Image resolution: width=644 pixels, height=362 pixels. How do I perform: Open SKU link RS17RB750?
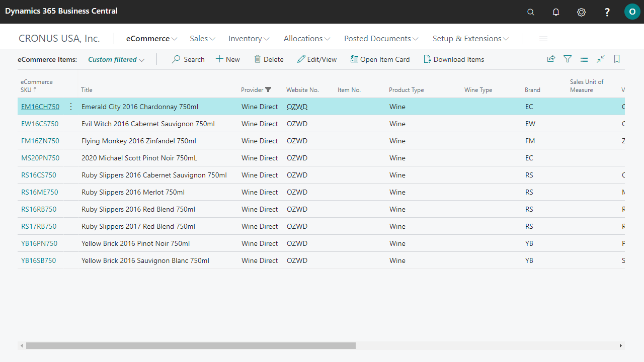click(x=39, y=226)
